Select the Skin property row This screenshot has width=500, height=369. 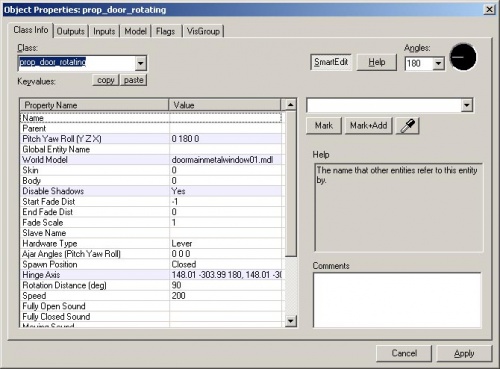(151, 170)
